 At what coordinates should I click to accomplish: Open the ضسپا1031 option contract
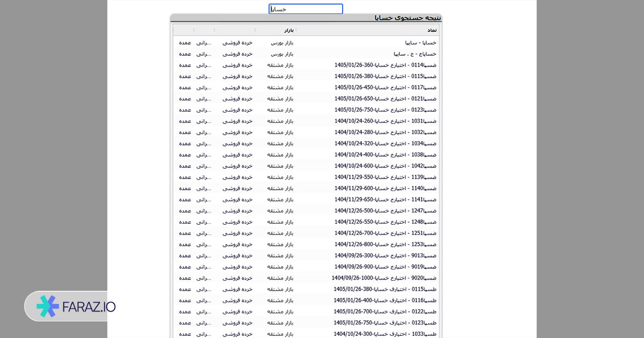coord(385,121)
